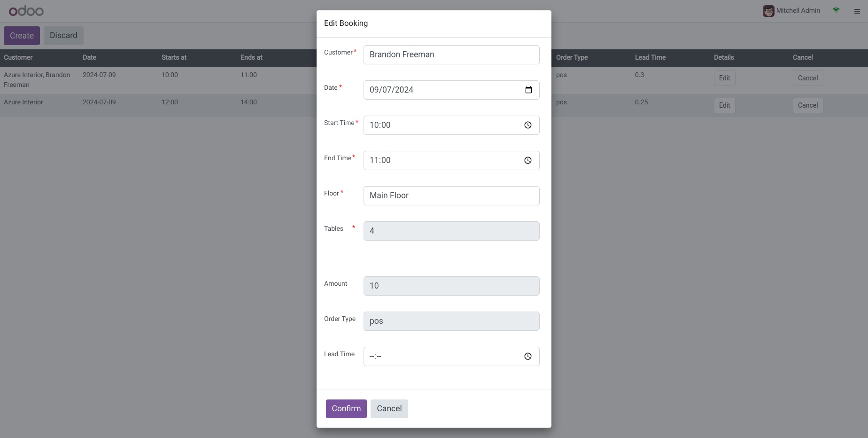This screenshot has width=868, height=438.
Task: Cancel the Edit Booking dialog
Action: pos(389,409)
